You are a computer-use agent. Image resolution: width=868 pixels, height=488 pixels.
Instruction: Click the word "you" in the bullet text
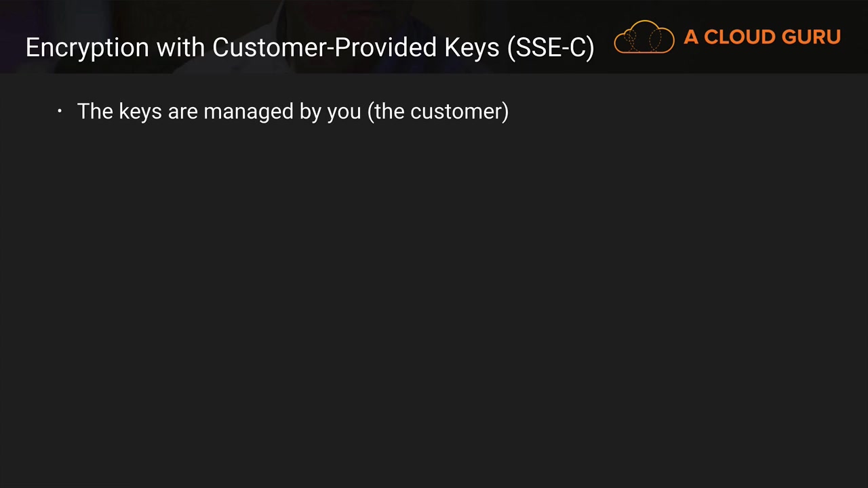(x=344, y=112)
